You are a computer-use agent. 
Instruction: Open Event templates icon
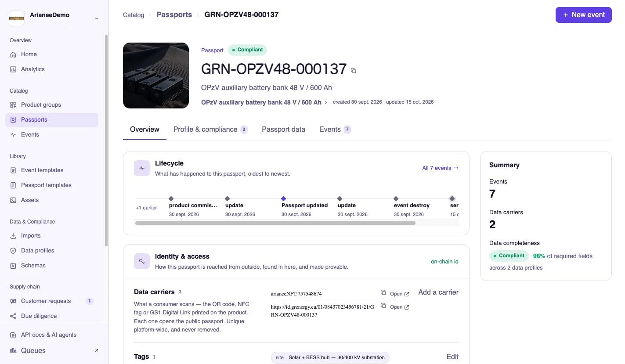click(13, 170)
